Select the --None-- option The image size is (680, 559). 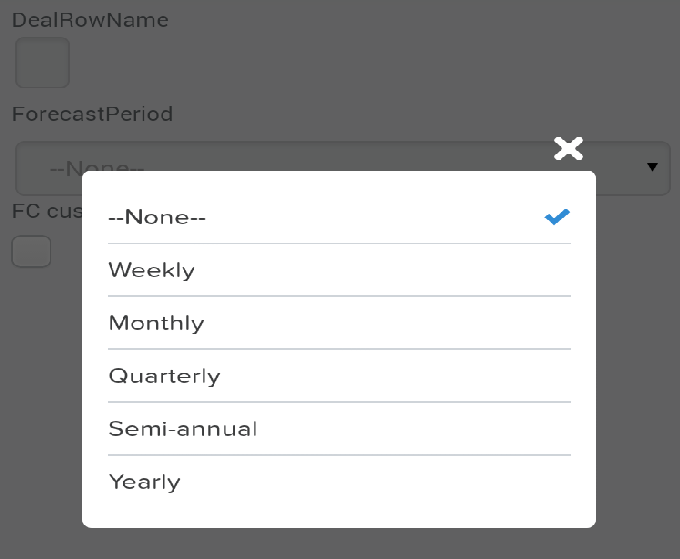point(157,217)
